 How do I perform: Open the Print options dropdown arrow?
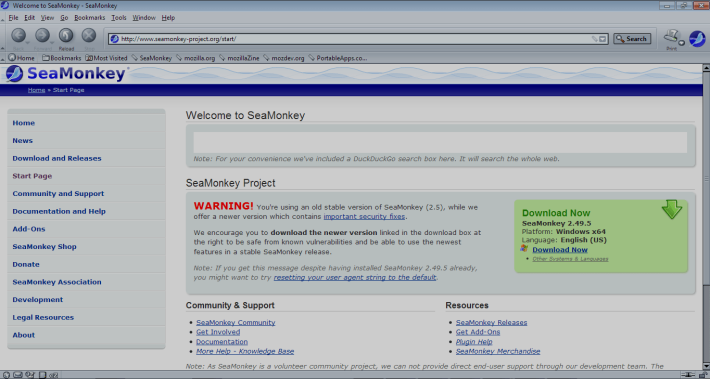coord(681,43)
